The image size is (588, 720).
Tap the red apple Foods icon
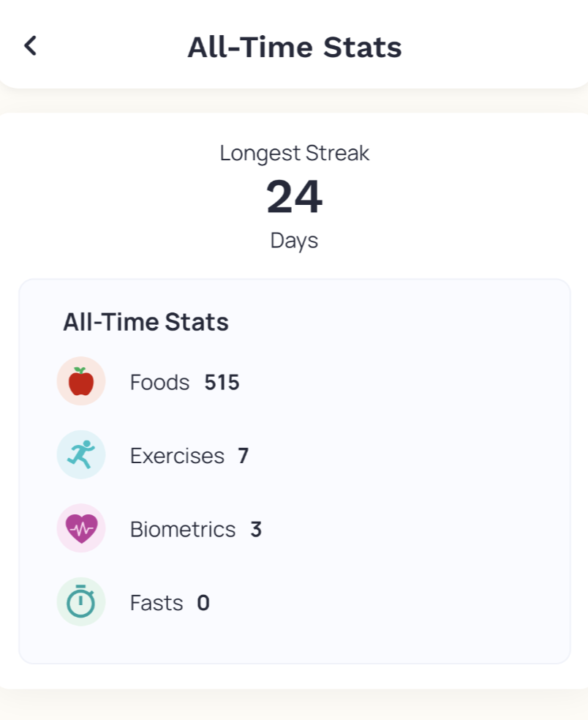tap(81, 381)
